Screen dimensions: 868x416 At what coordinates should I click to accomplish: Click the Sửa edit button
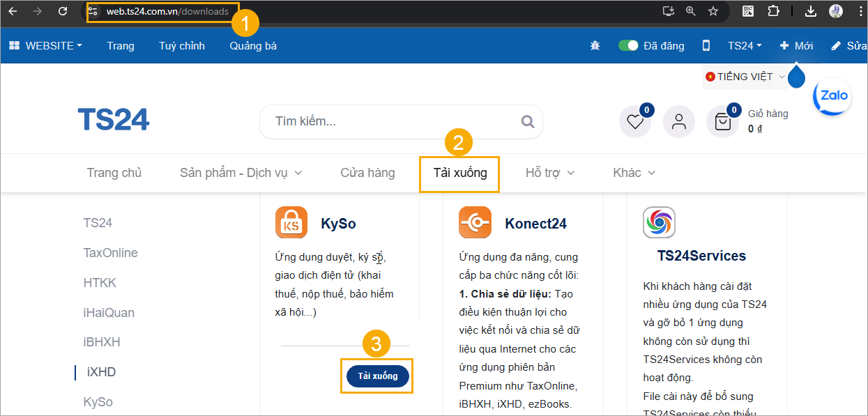pos(849,45)
